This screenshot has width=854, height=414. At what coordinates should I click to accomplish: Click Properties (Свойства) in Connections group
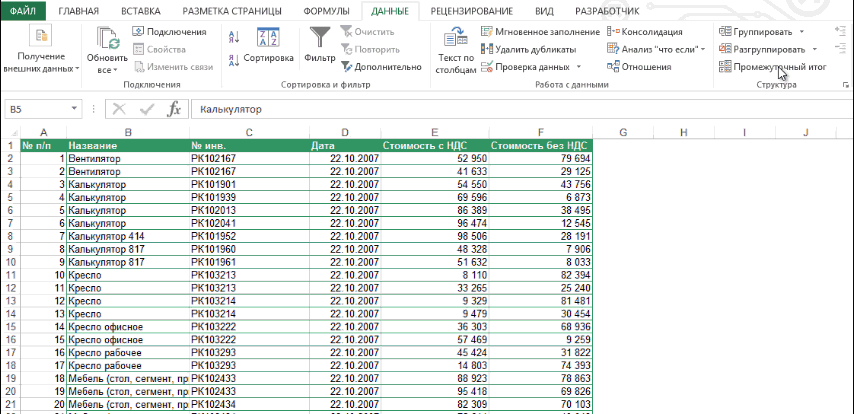pyautogui.click(x=160, y=49)
